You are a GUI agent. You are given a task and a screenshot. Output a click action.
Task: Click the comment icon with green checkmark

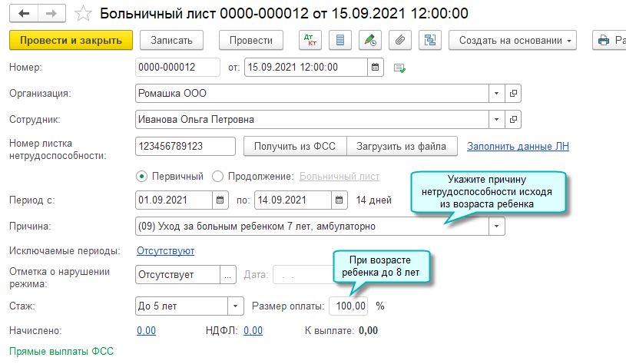point(399,68)
